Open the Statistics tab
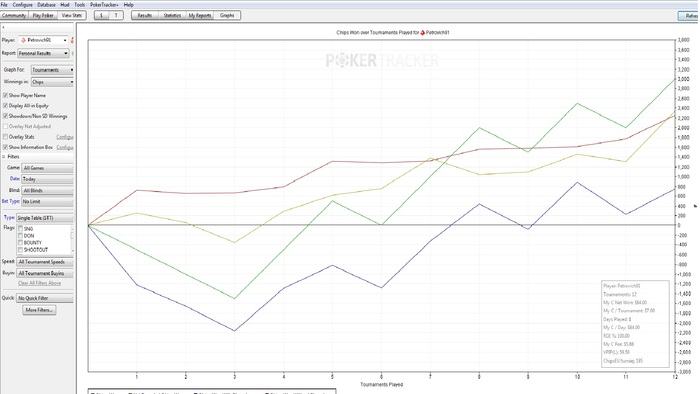 click(172, 15)
